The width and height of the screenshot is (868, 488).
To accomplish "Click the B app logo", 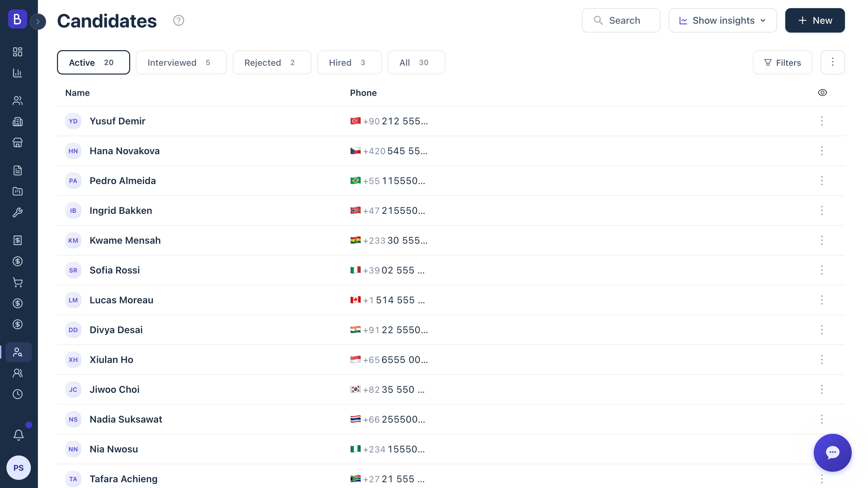I will 18,19.
